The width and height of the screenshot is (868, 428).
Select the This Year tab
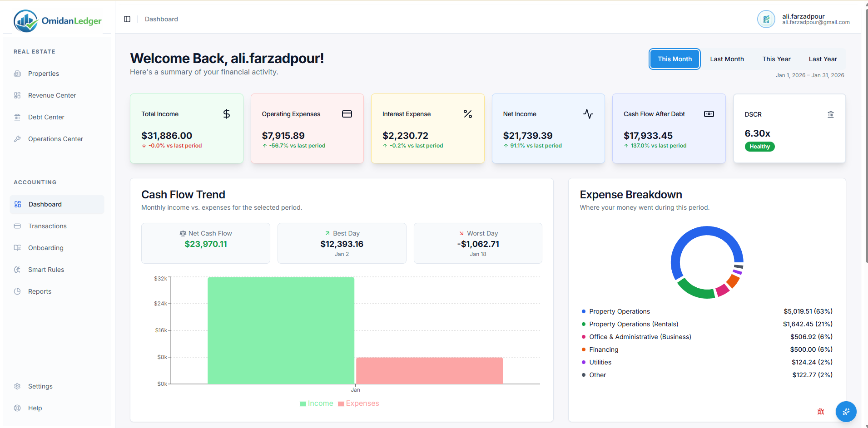tap(776, 59)
